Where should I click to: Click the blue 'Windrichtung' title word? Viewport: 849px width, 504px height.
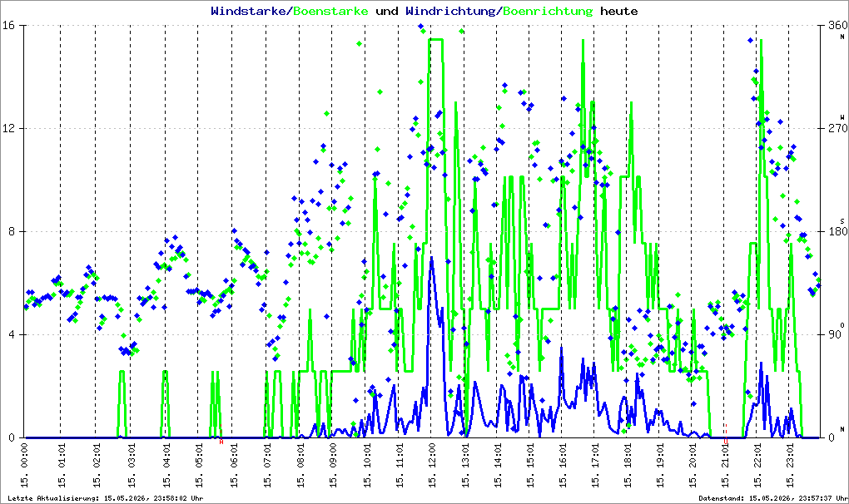[x=450, y=11]
